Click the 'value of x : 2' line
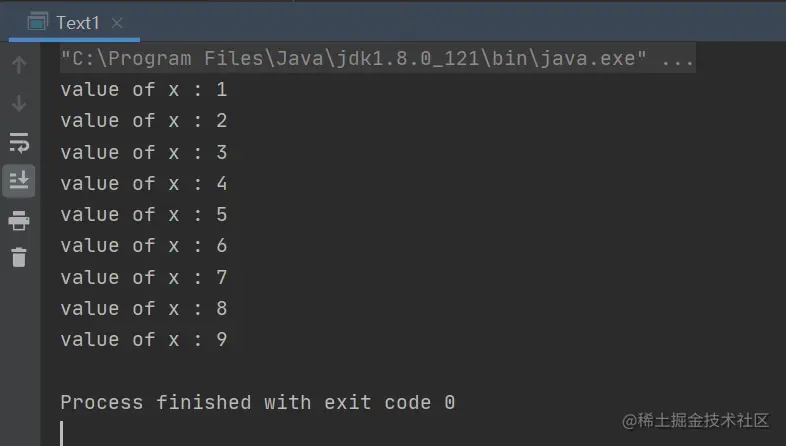Image resolution: width=786 pixels, height=446 pixels. pos(143,121)
